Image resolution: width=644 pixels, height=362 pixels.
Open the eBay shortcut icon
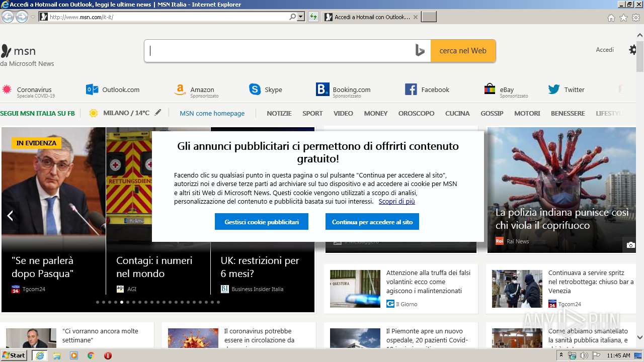[490, 89]
